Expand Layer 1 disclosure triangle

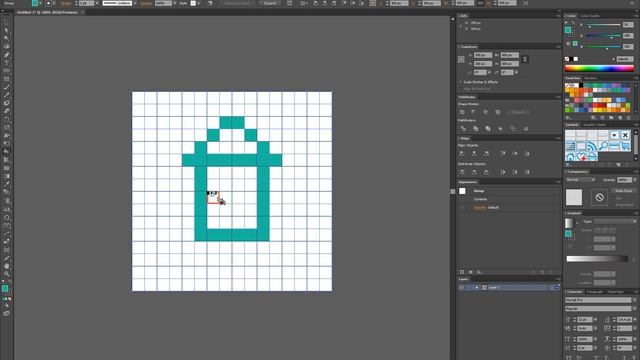[x=476, y=287]
